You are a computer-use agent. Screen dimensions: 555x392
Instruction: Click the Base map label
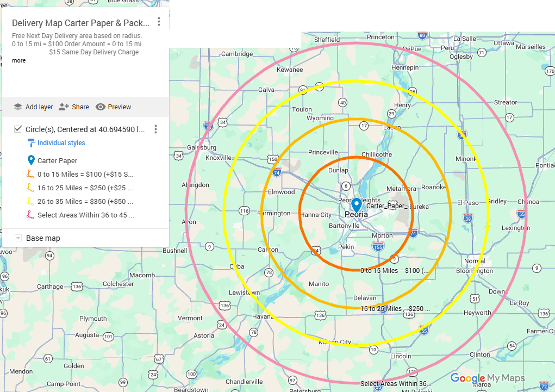pyautogui.click(x=43, y=238)
